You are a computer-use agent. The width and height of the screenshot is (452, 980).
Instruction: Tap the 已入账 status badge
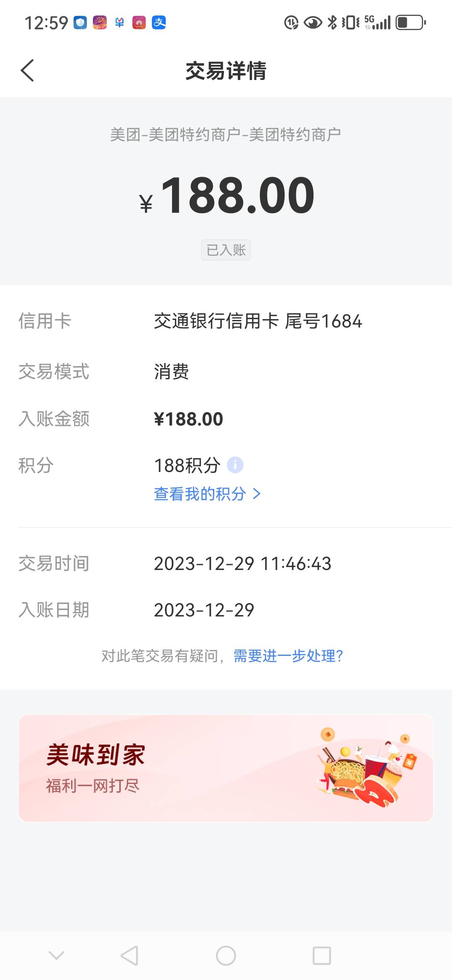226,250
